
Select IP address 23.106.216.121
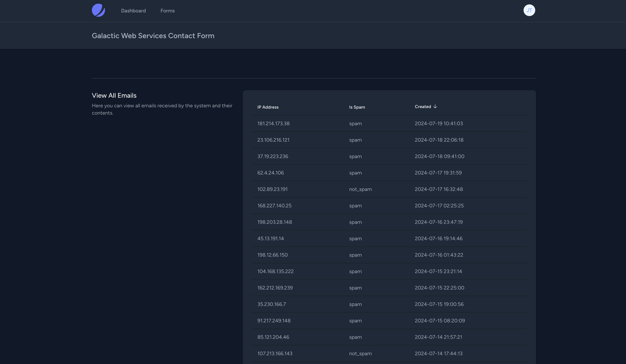[273, 140]
